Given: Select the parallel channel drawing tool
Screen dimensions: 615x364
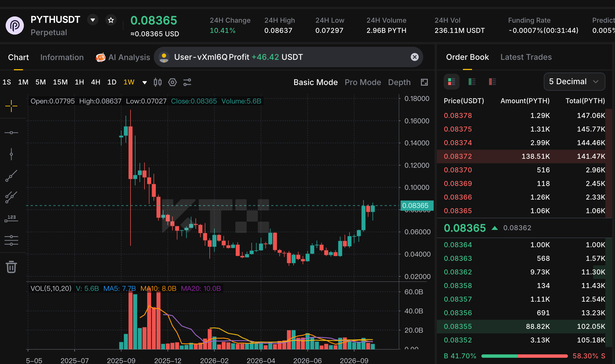Looking at the screenshot, I should (11, 197).
